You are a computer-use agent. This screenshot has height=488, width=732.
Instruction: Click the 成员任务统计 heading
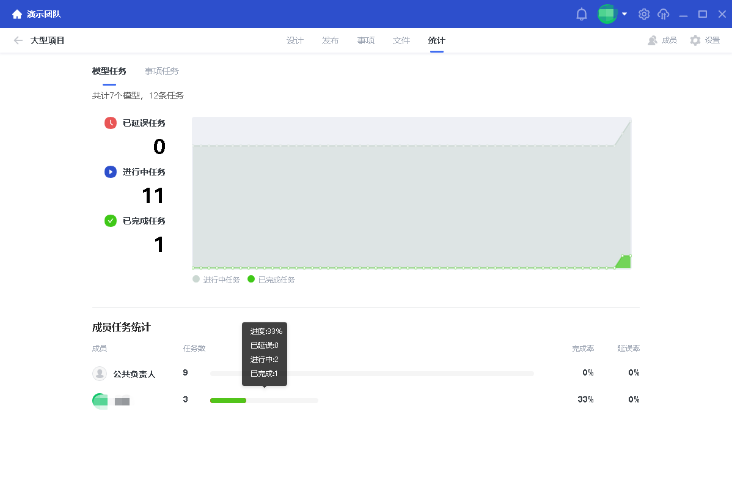click(121, 327)
